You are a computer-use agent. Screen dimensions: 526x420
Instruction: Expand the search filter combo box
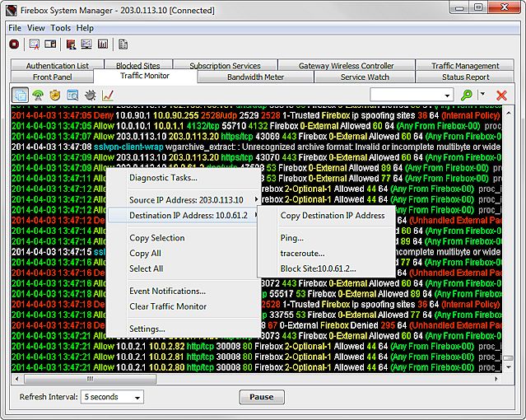[448, 96]
